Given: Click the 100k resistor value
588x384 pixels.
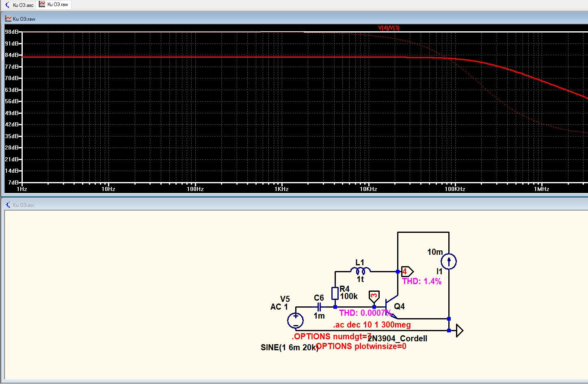Looking at the screenshot, I should 349,296.
